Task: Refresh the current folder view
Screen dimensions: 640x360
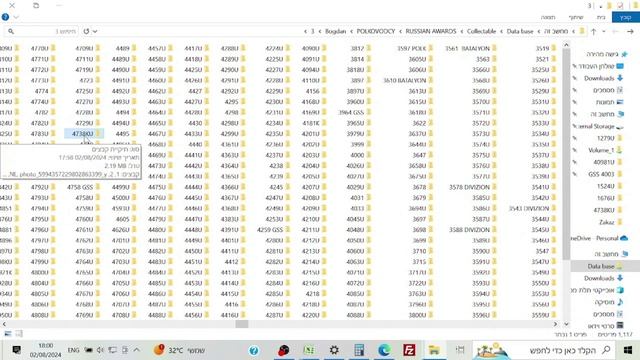Action: tap(86, 31)
